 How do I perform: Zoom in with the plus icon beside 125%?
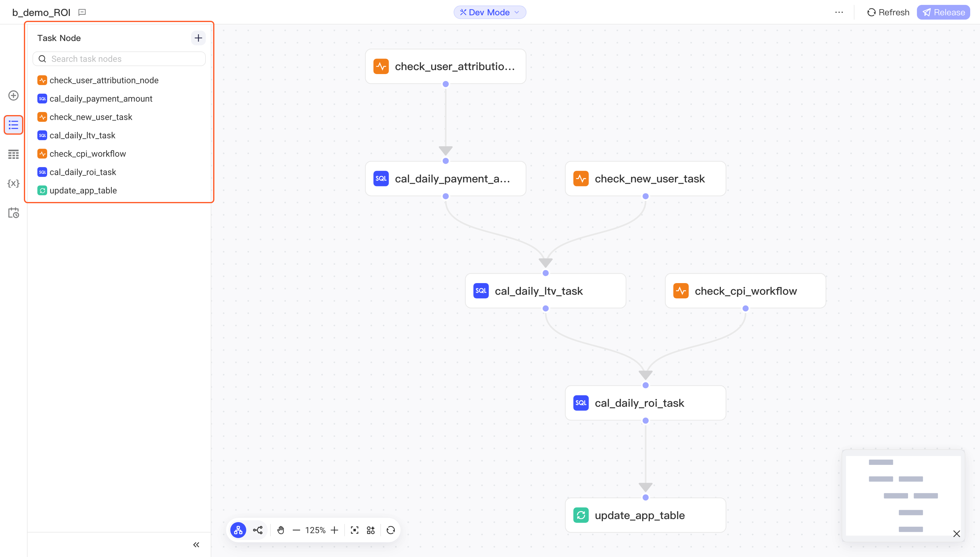tap(334, 530)
